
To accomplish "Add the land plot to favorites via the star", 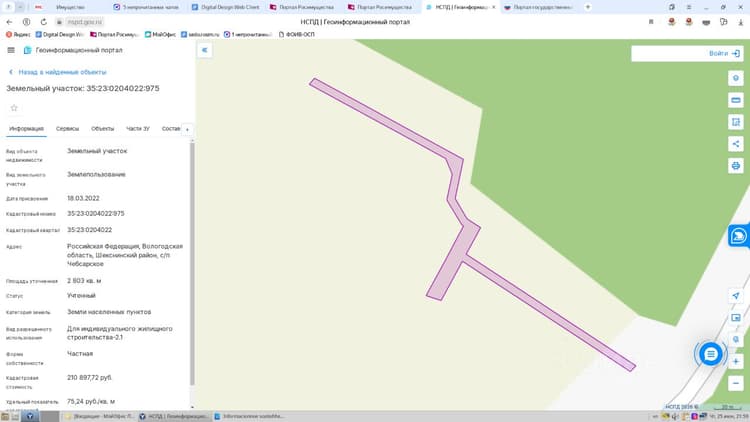I will [14, 108].
